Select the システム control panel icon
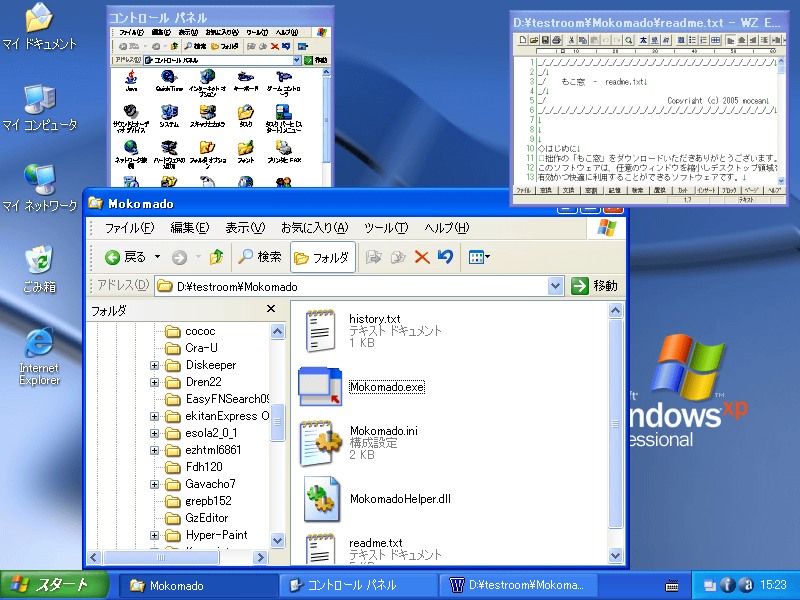800x600 pixels. [x=169, y=116]
